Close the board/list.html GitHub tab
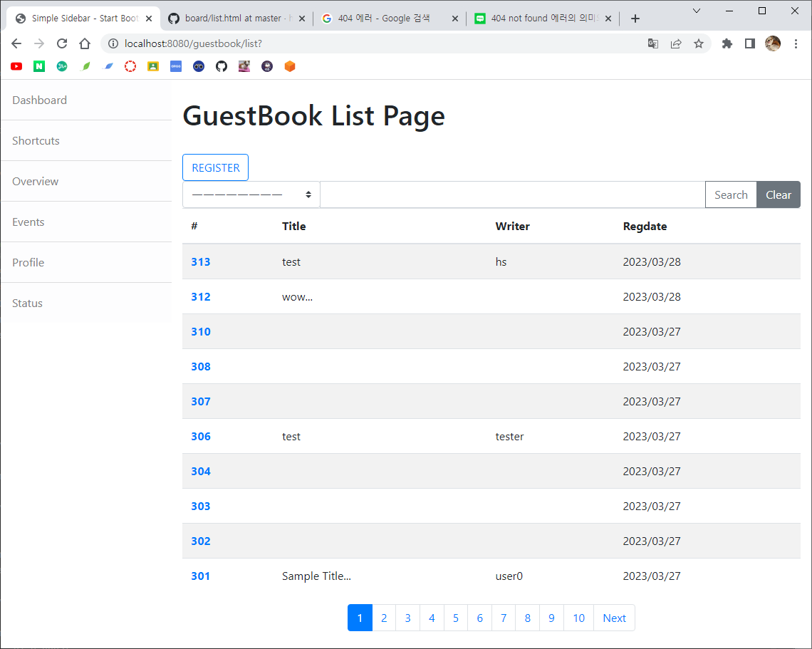 click(302, 19)
